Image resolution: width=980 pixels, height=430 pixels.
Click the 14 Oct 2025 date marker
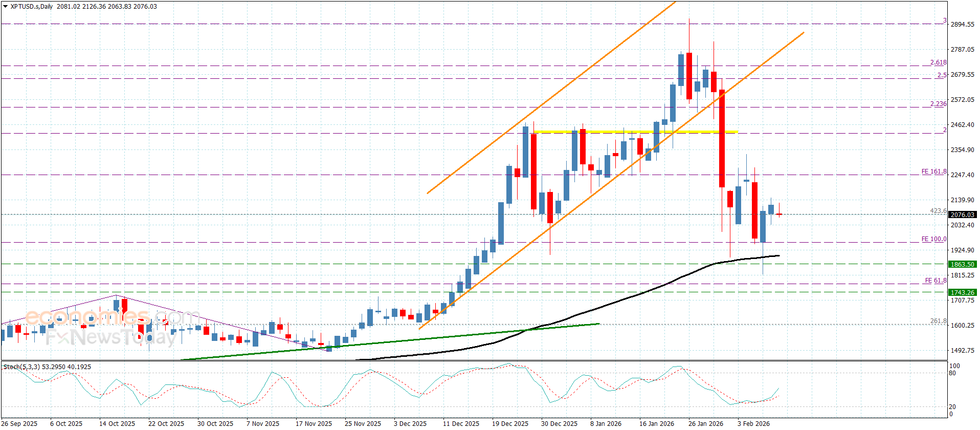[117, 423]
